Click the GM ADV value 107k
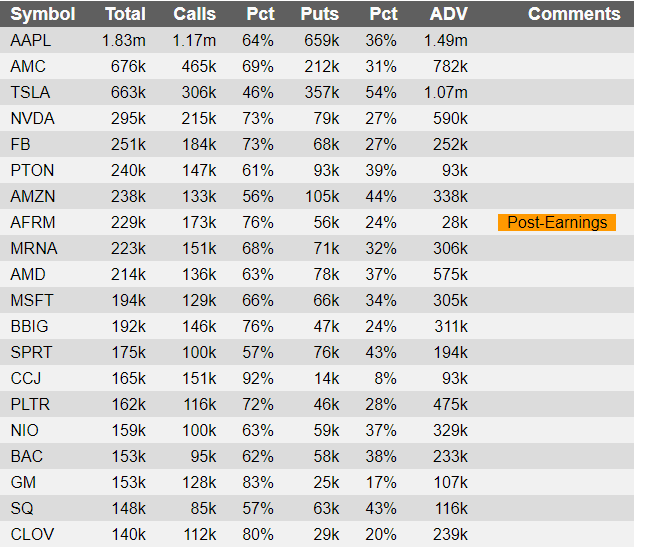 [x=451, y=482]
